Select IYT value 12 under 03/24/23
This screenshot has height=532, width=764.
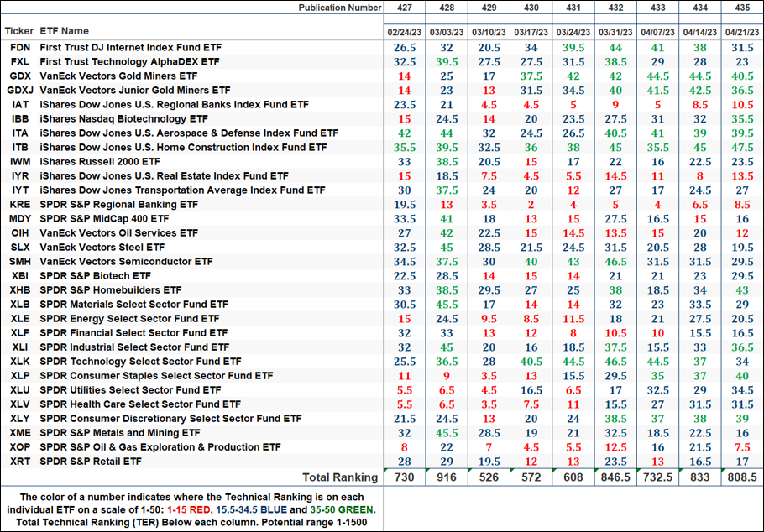click(573, 190)
